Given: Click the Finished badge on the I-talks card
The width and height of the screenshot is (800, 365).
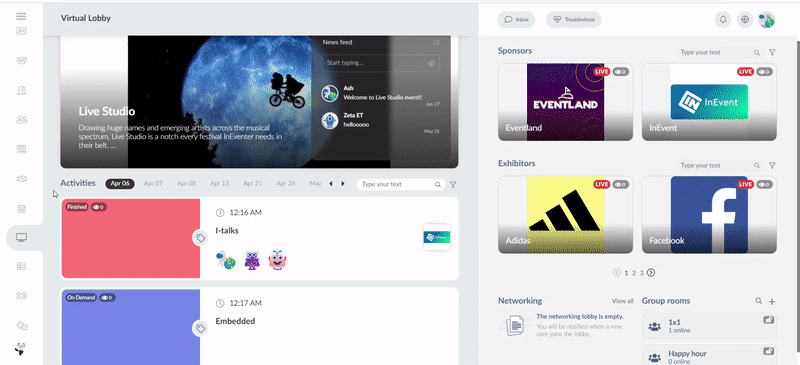Looking at the screenshot, I should coord(77,207).
